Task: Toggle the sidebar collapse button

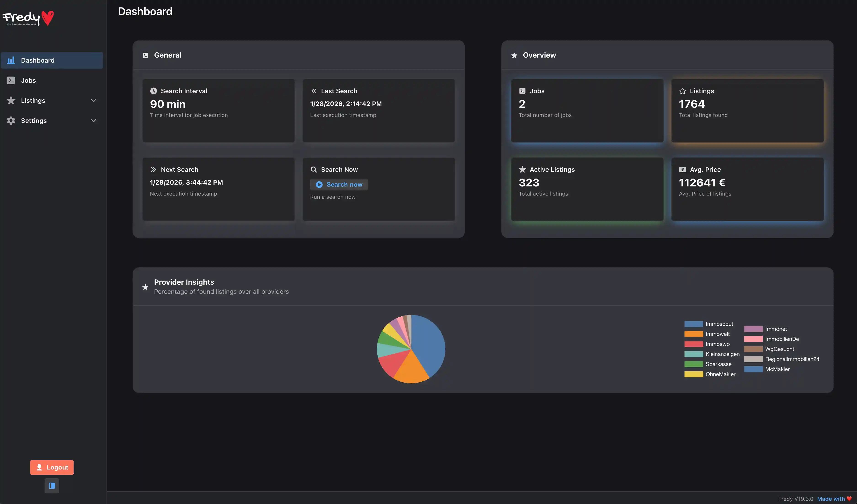Action: point(52,486)
